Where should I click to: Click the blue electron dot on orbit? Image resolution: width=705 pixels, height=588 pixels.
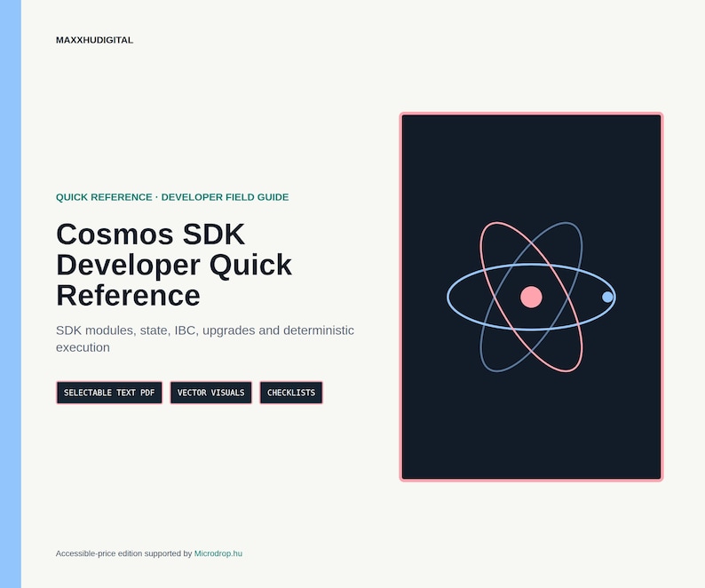point(607,297)
